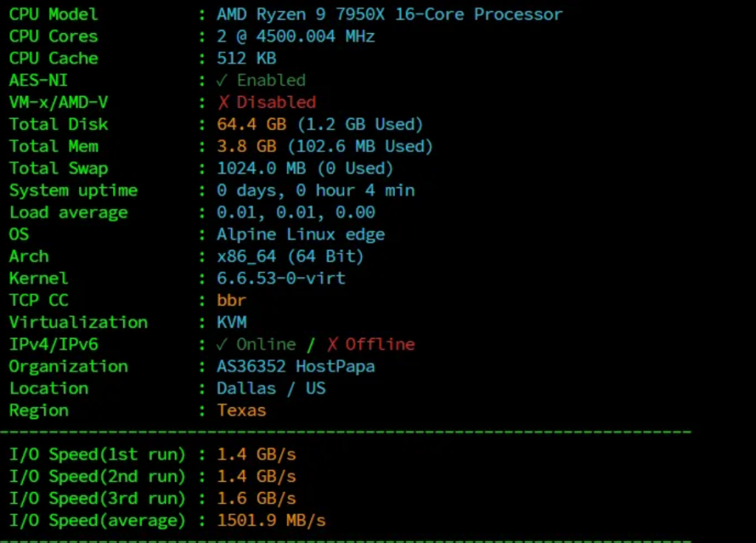Select the 'Load average' label

[x=69, y=213]
